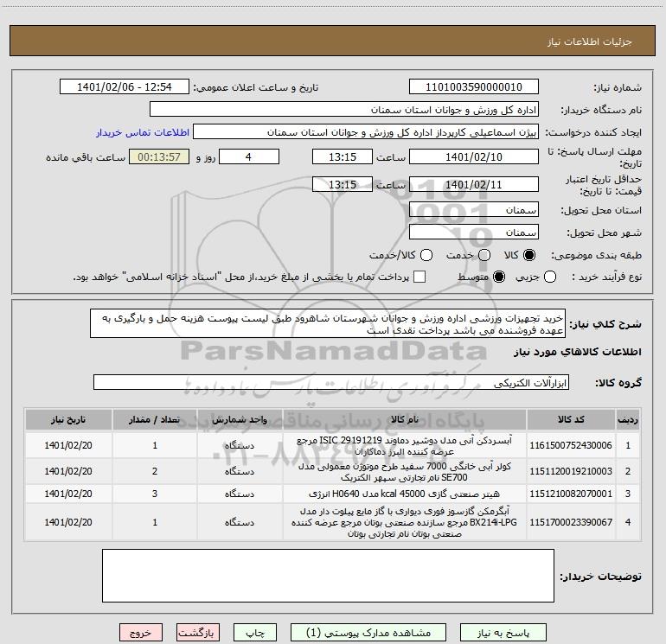Click the گروه کالا field ابزارآلات الکتریکی
Screen dimensions: 666x644
(331, 382)
